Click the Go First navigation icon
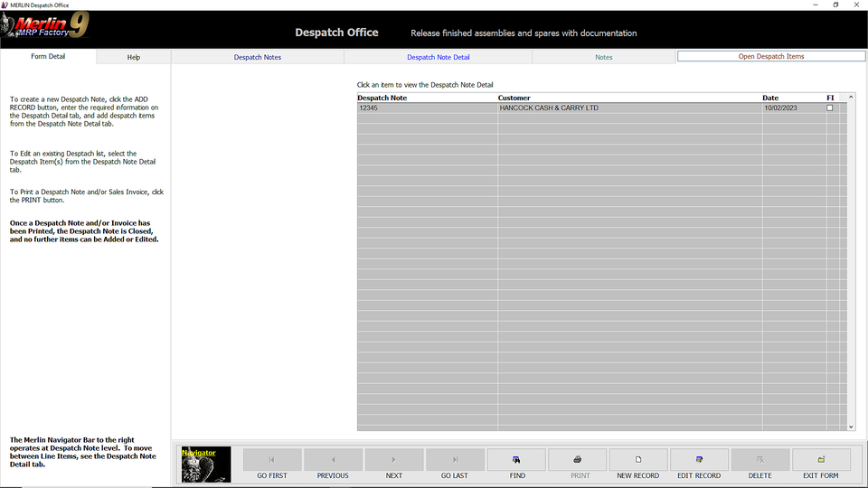The image size is (868, 488). coord(272,460)
